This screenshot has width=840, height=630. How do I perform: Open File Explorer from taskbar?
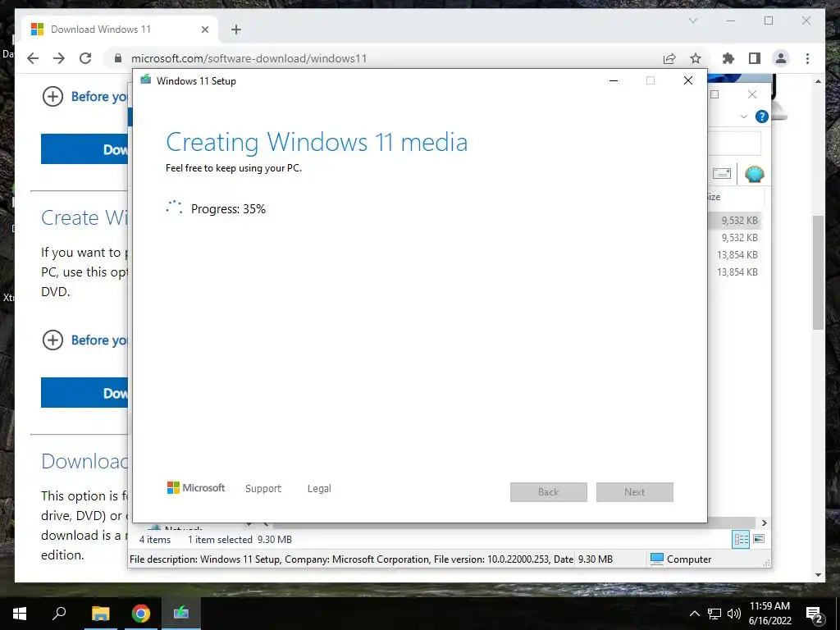point(100,614)
